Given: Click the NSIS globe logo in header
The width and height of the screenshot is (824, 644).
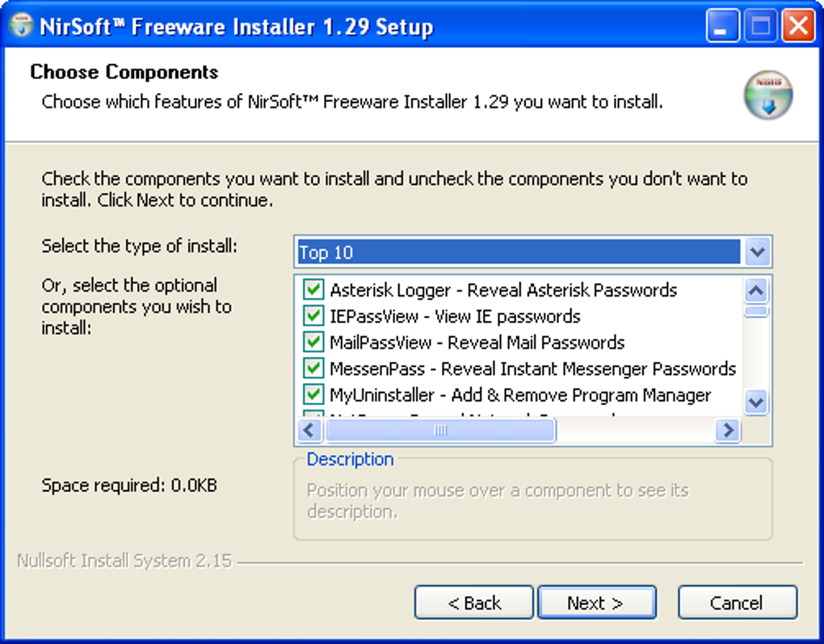Looking at the screenshot, I should pyautogui.click(x=767, y=95).
